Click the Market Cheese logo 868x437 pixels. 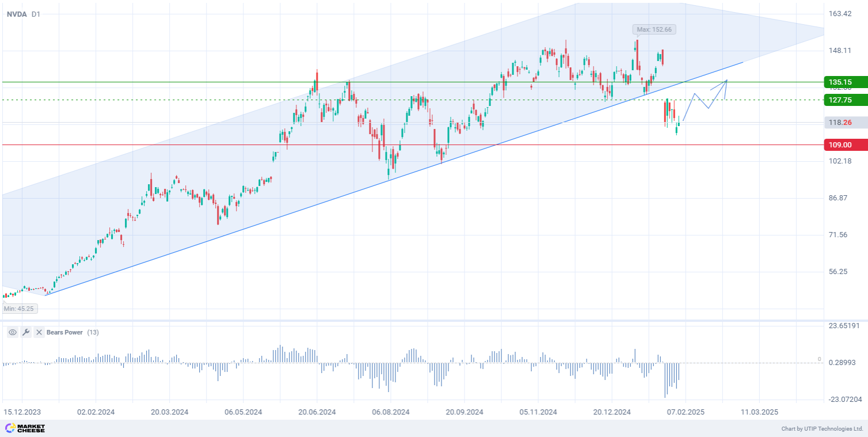pyautogui.click(x=25, y=428)
